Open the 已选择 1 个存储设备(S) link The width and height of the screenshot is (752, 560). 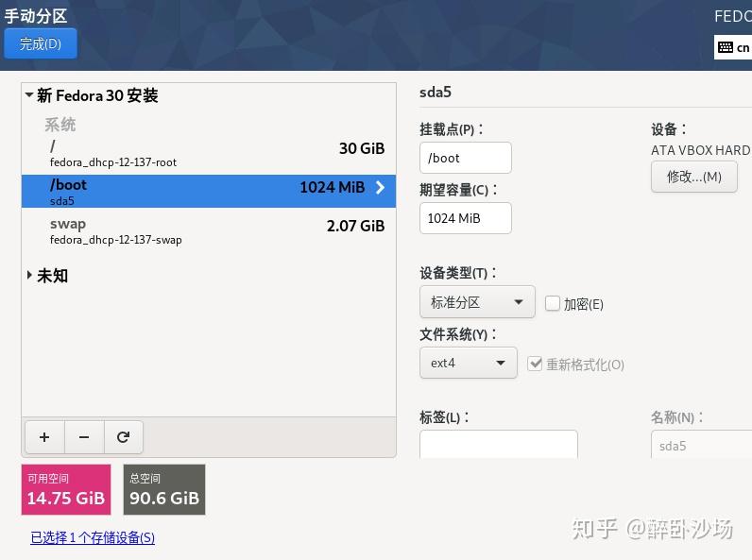pos(93,537)
